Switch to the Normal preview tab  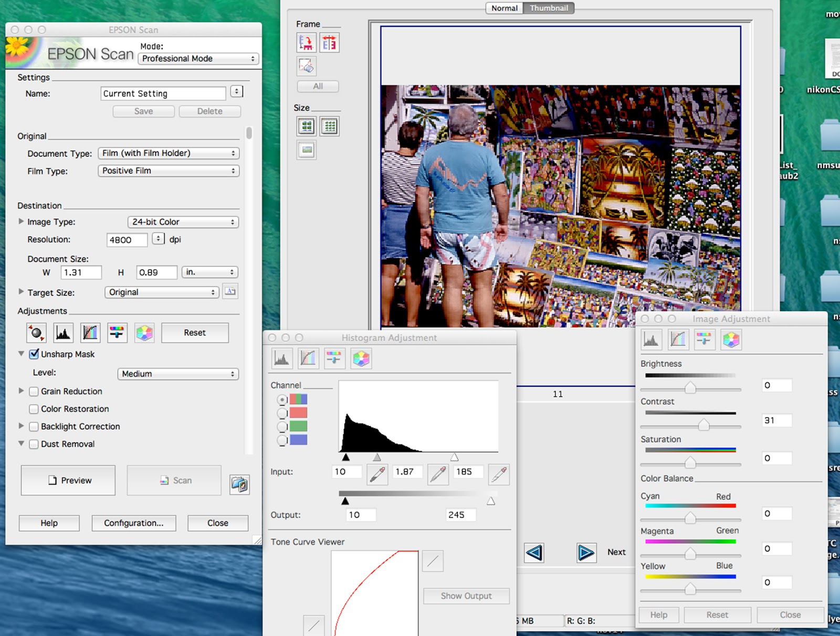(504, 8)
